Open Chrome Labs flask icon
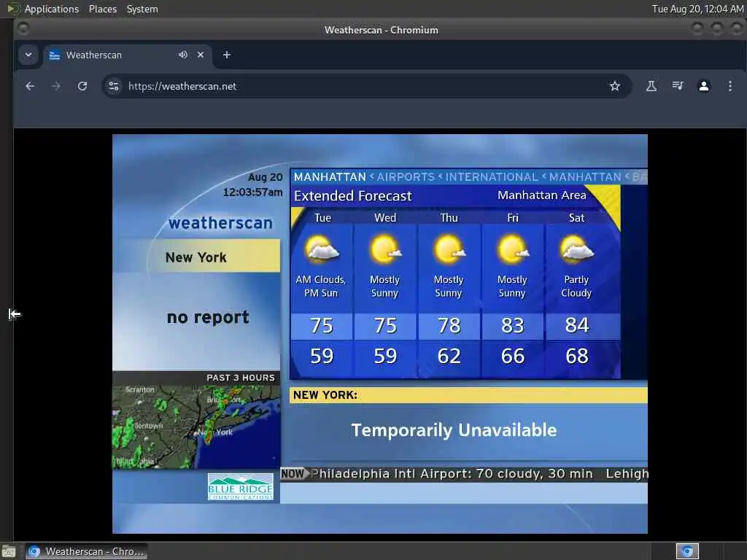747x560 pixels. [651, 86]
